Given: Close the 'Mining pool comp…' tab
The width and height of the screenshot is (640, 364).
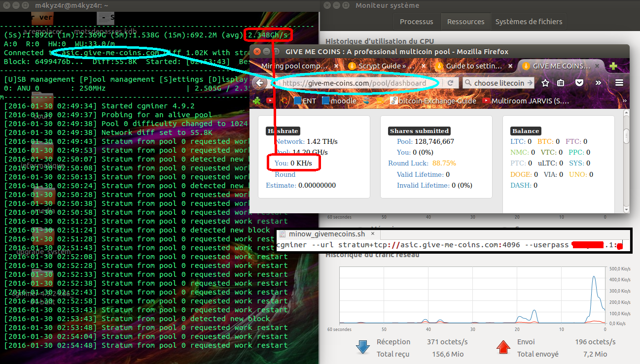Looking at the screenshot, I should point(336,66).
